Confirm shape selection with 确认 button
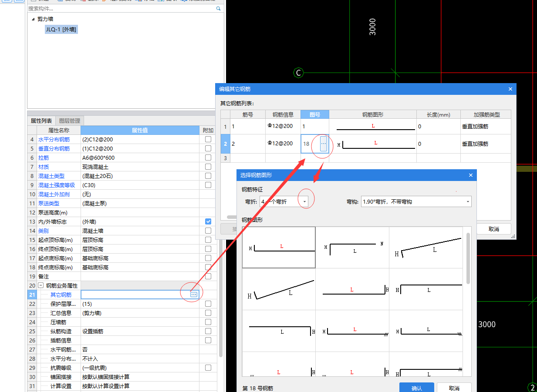This screenshot has height=392, width=537. click(x=417, y=388)
